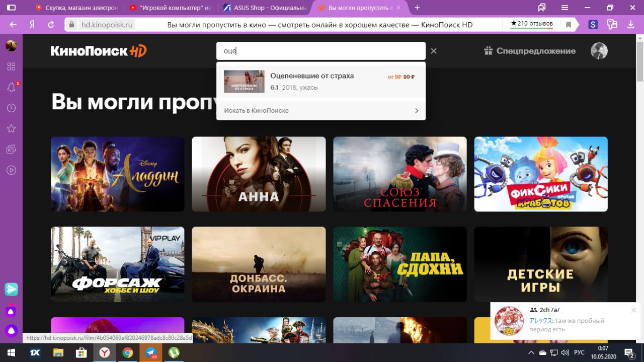This screenshot has height=362, width=644.
Task: Open the Анна movie poster
Action: tap(259, 174)
